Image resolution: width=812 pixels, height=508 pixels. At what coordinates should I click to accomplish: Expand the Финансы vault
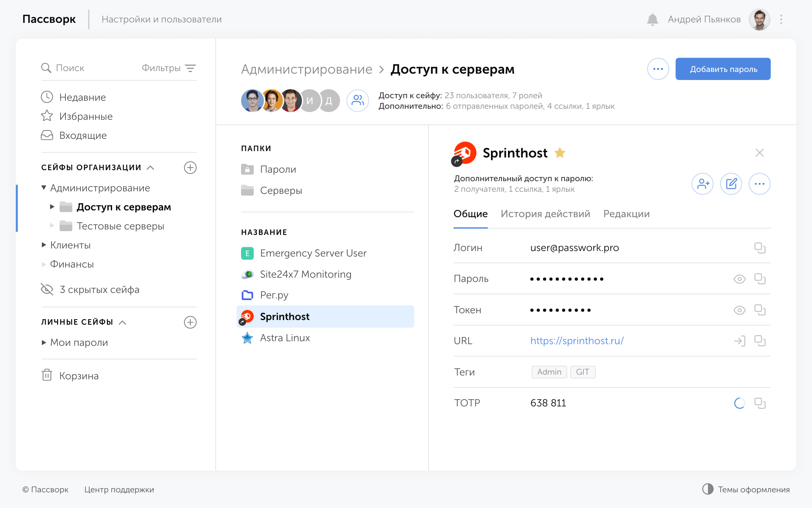(x=44, y=264)
